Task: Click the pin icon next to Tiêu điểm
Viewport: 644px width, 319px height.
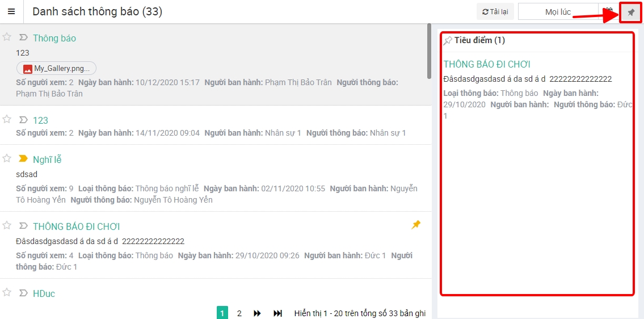Action: tap(448, 40)
